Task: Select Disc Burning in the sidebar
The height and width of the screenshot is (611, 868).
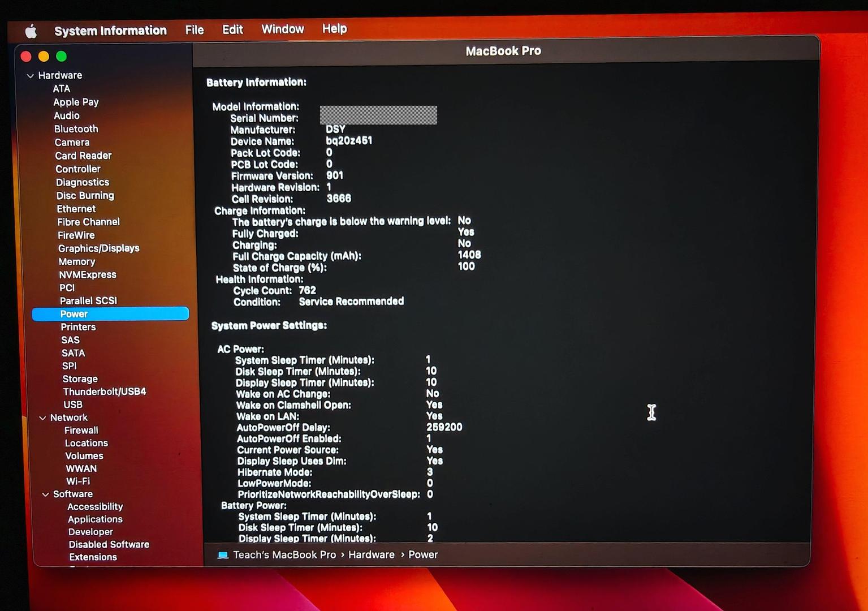Action: click(x=85, y=196)
